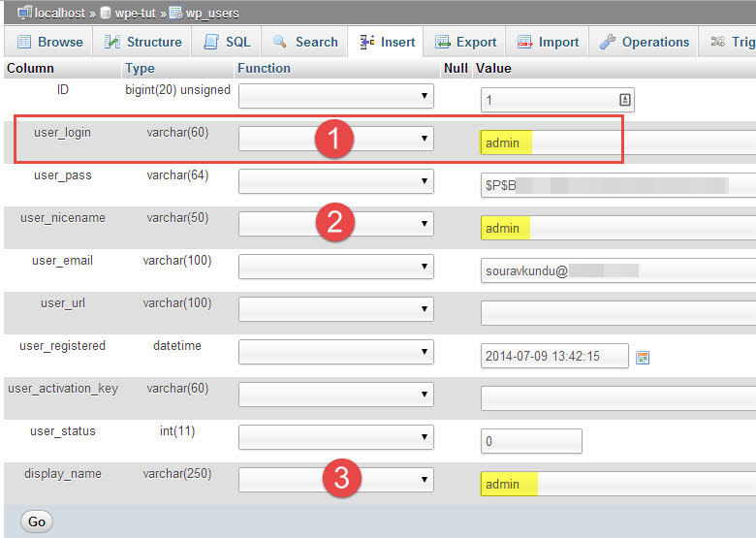The image size is (756, 538).
Task: Click the Type column header
Action: [x=140, y=69]
